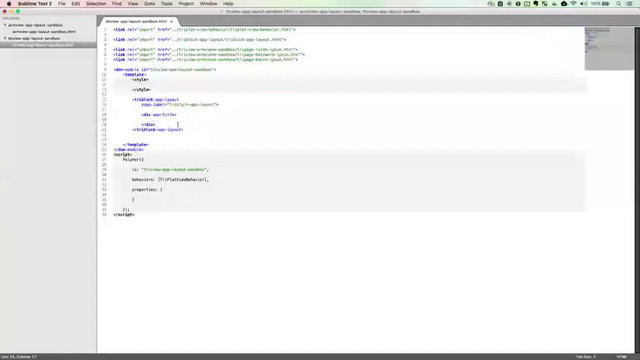Select the app-layout-sandbox.html editor tab

(136, 21)
